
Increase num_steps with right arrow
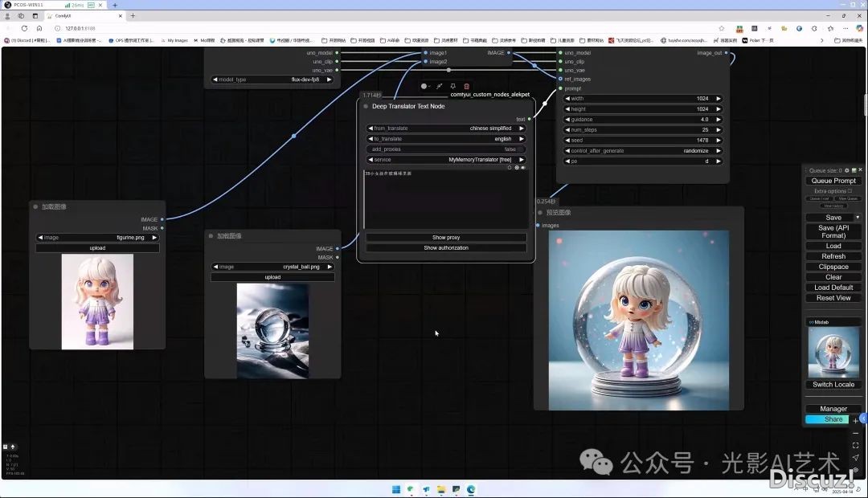click(x=719, y=130)
